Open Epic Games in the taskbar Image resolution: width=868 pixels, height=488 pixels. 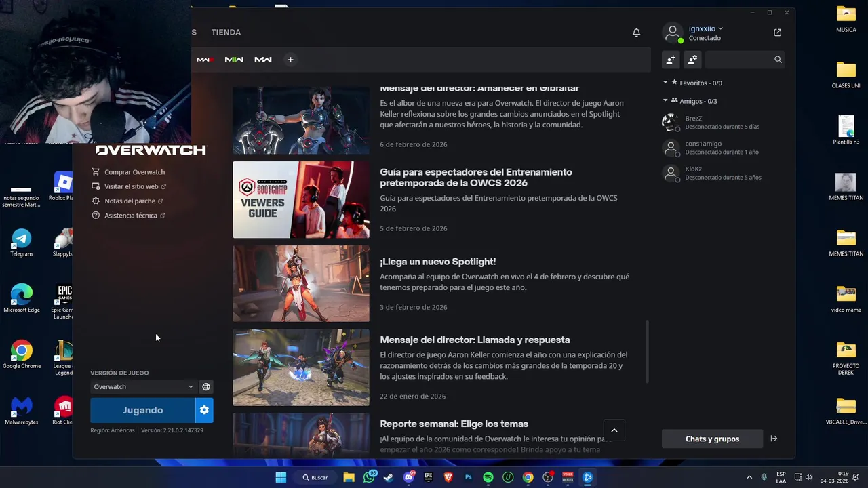click(x=429, y=477)
